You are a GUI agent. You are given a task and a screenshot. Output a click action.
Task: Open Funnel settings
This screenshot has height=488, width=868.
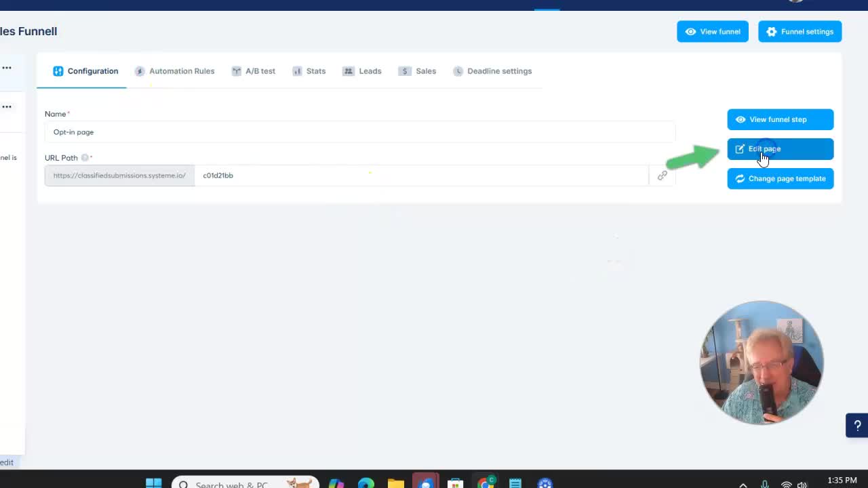click(x=800, y=32)
